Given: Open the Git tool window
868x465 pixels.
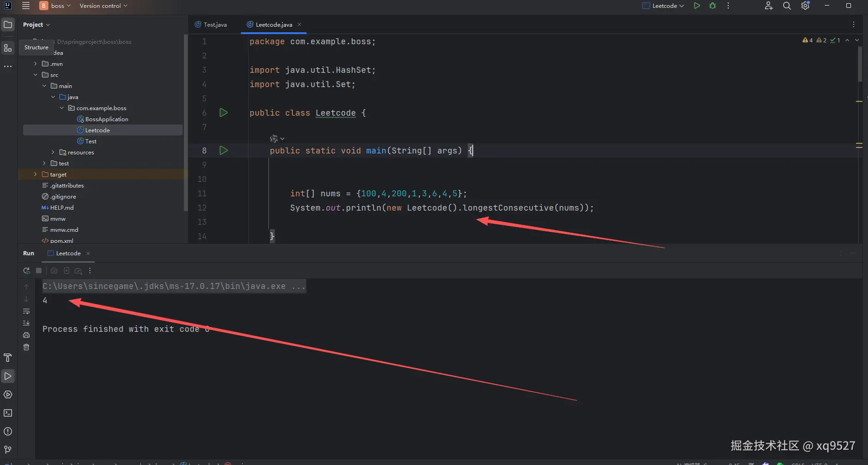Looking at the screenshot, I should (8, 449).
